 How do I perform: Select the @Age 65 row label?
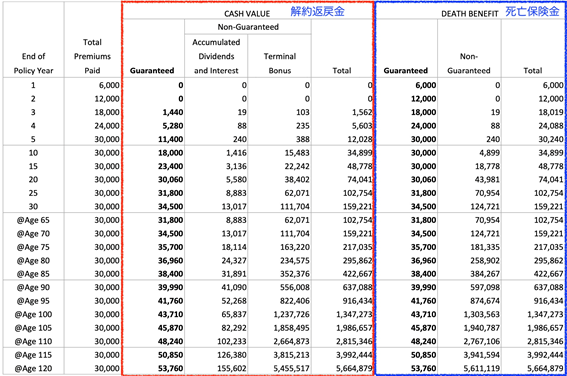click(x=33, y=220)
